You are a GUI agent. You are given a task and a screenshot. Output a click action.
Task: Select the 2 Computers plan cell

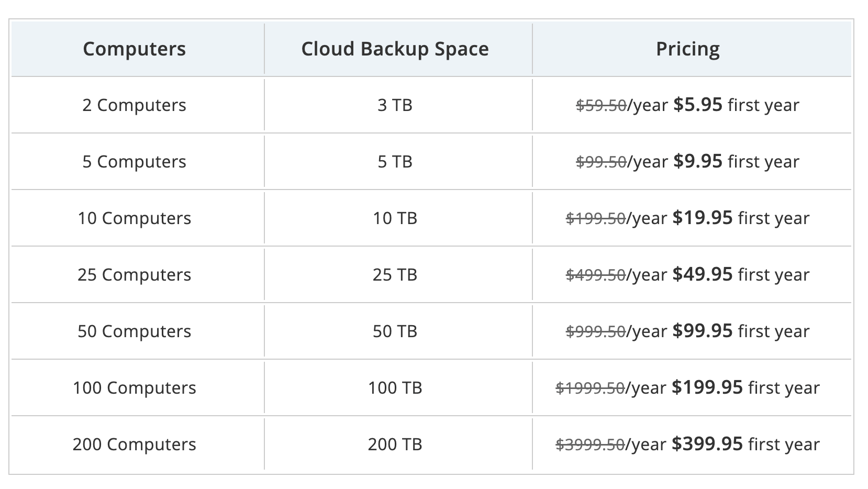pos(135,105)
